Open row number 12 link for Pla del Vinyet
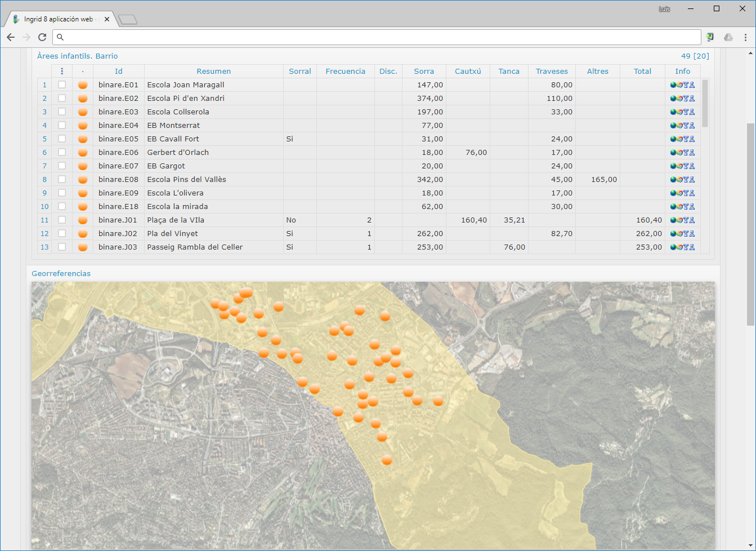This screenshot has width=756, height=551. [44, 234]
